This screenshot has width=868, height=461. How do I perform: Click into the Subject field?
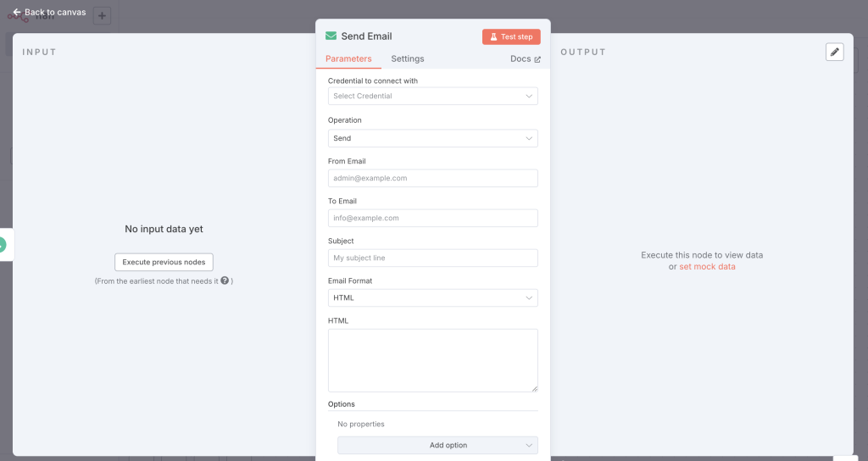pyautogui.click(x=432, y=258)
